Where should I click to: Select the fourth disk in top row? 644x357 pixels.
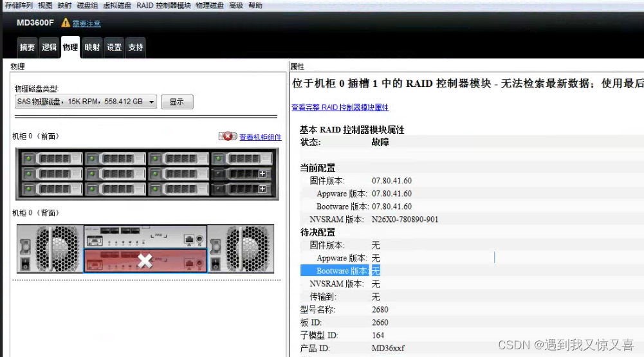[x=243, y=158]
